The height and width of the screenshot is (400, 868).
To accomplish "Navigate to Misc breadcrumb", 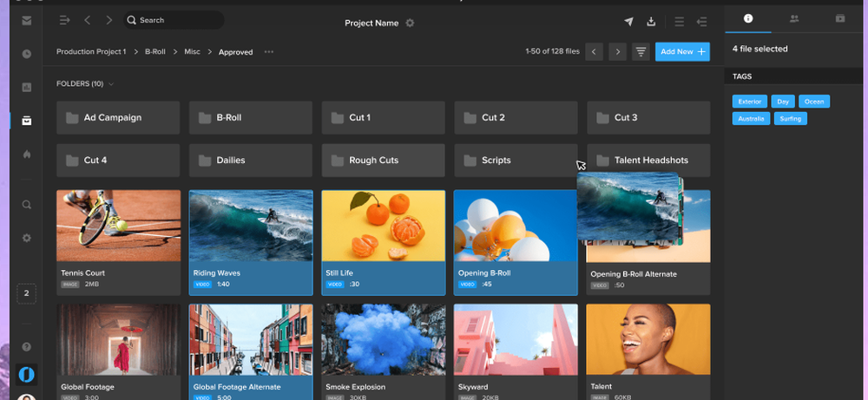I will tap(192, 51).
